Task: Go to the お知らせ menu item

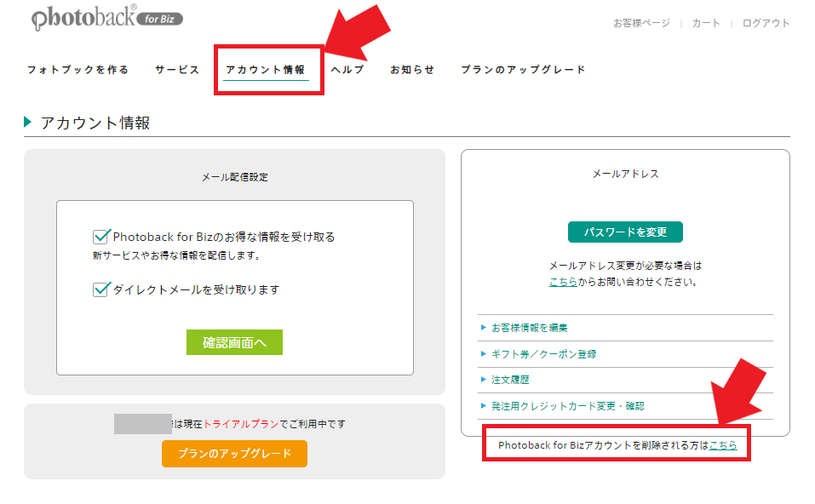Action: point(412,70)
